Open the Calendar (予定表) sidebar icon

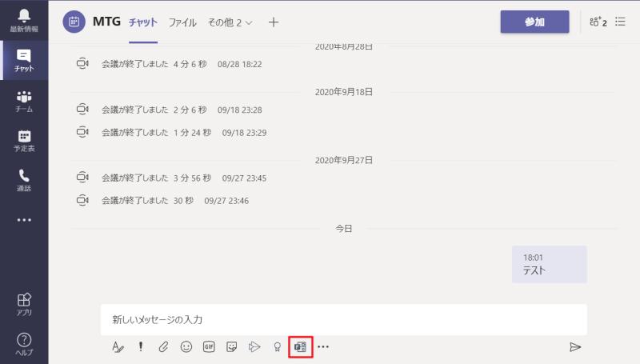[x=23, y=141]
